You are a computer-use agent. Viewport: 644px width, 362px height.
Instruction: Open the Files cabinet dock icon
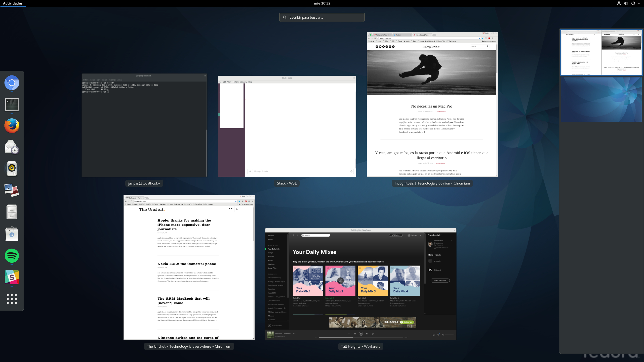pyautogui.click(x=12, y=212)
